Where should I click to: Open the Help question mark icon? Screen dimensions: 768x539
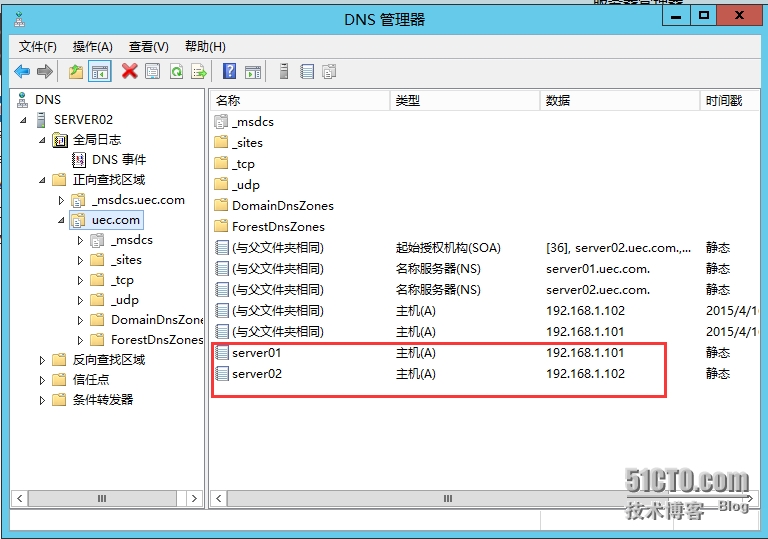[x=229, y=72]
